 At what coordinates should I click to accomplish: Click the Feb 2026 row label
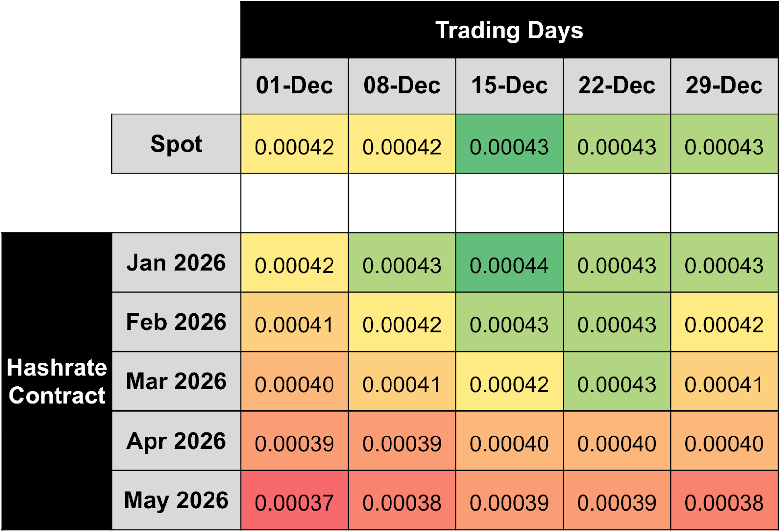[x=176, y=323]
